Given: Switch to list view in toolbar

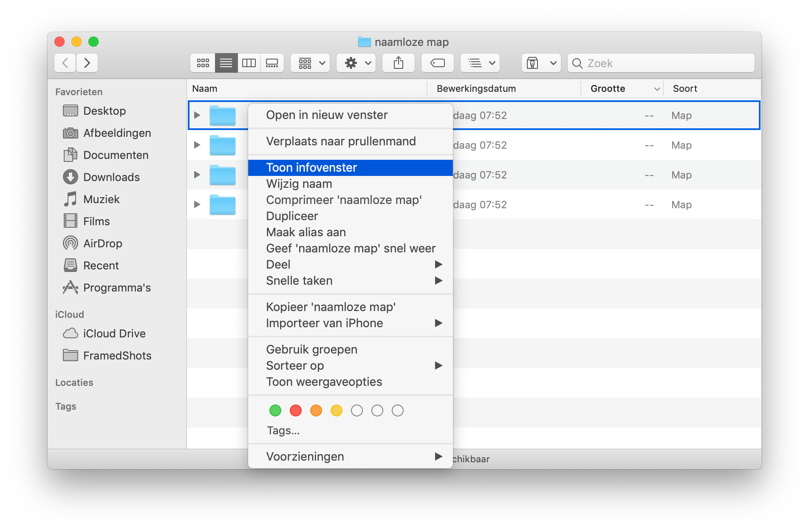Looking at the screenshot, I should point(226,63).
